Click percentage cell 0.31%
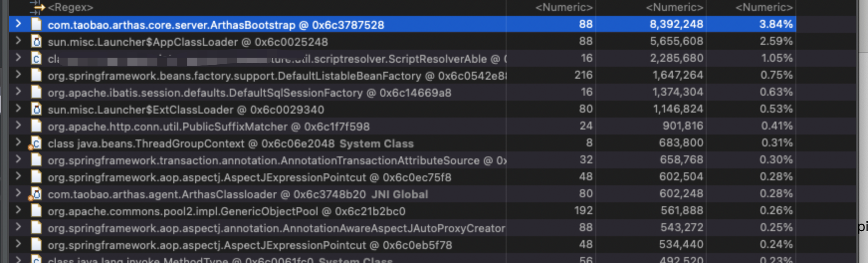868x263 pixels. 776,142
